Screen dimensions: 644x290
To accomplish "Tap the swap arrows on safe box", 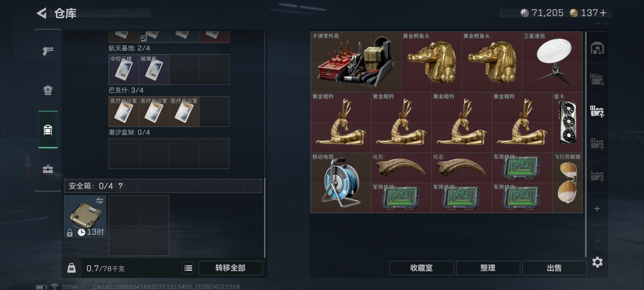I will (x=99, y=201).
